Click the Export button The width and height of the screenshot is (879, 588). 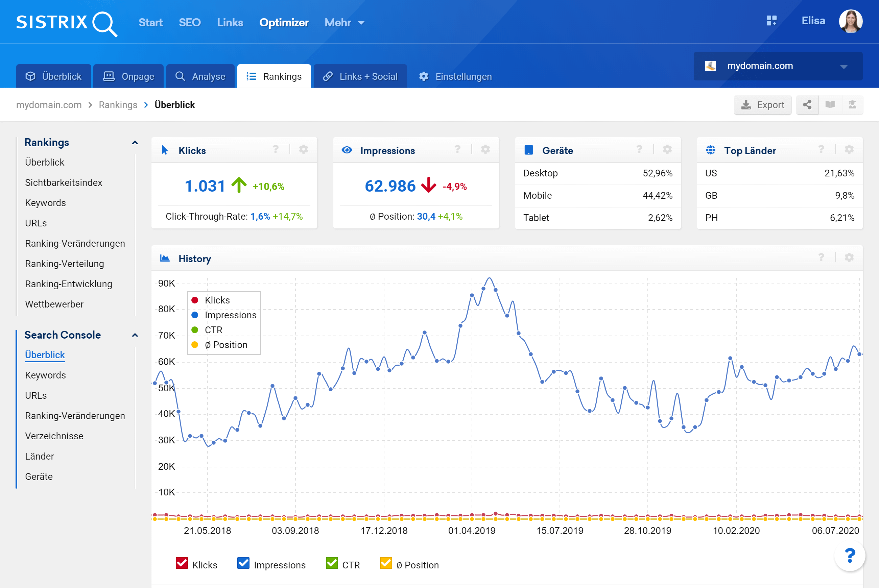[x=762, y=105]
